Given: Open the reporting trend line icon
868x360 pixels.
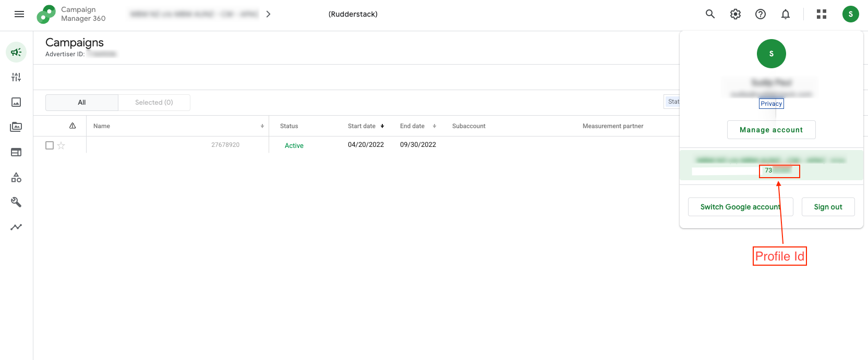Looking at the screenshot, I should tap(16, 227).
